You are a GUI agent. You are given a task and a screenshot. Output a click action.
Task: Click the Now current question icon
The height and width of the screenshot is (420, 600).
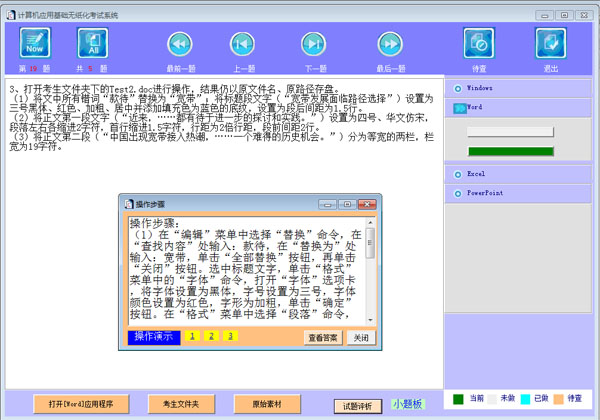click(35, 43)
